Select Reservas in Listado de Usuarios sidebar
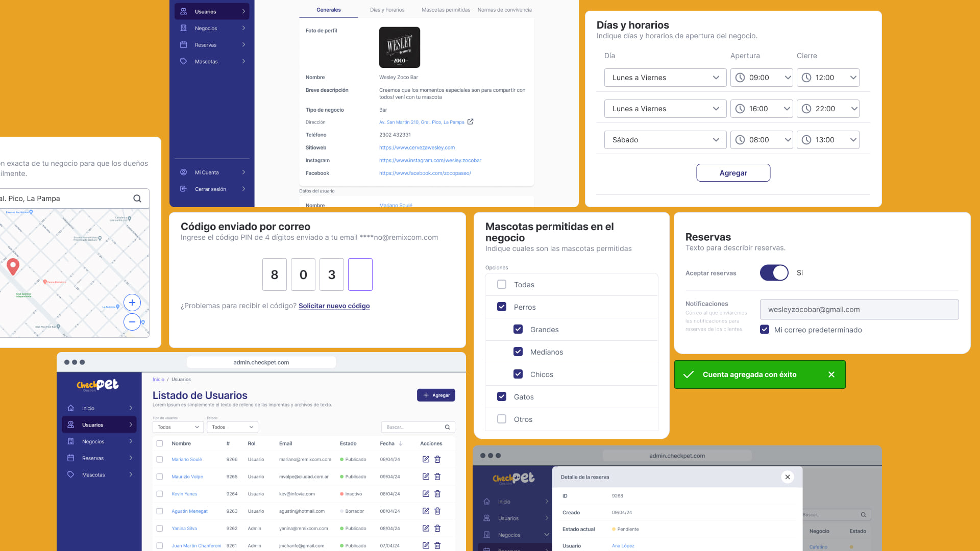Viewport: 980px width, 551px height. point(99,458)
